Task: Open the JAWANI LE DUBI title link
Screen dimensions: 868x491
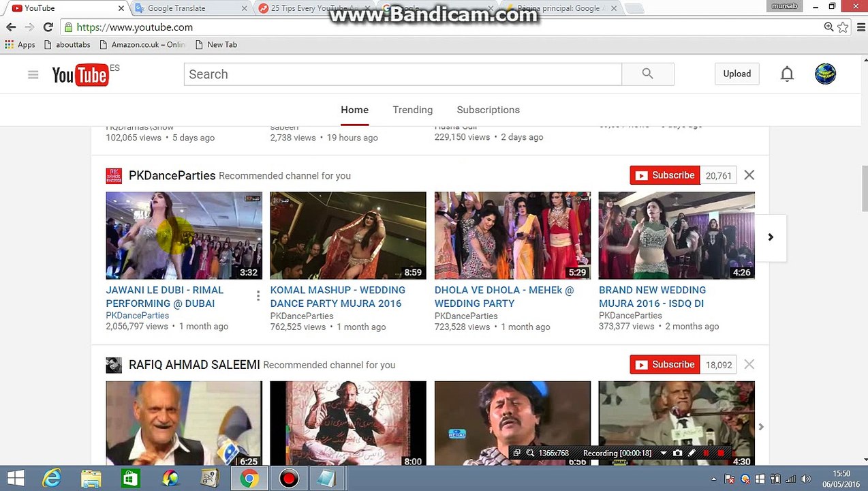Action: [165, 297]
